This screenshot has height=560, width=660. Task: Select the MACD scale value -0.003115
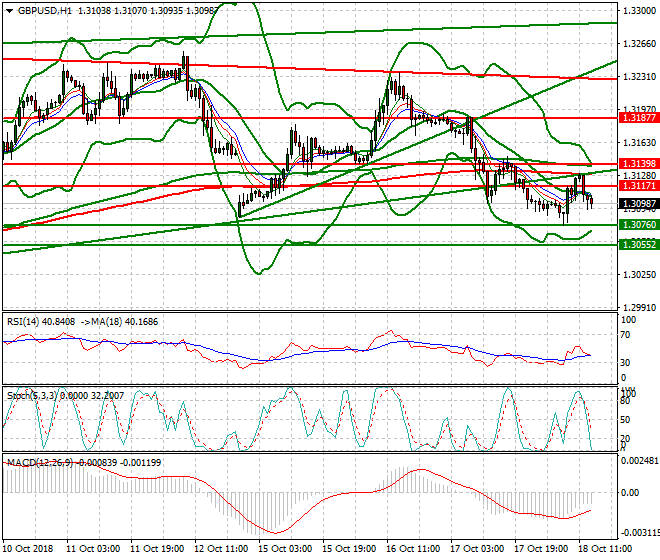[x=639, y=533]
